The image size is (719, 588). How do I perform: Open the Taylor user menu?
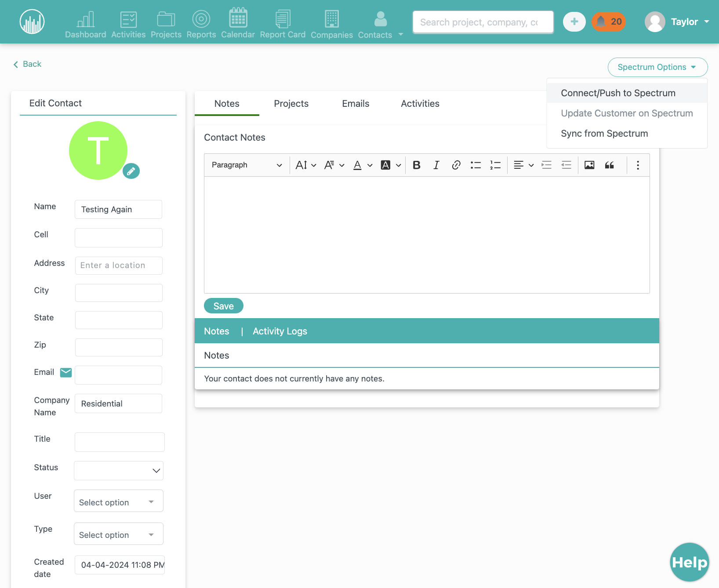[x=690, y=22]
